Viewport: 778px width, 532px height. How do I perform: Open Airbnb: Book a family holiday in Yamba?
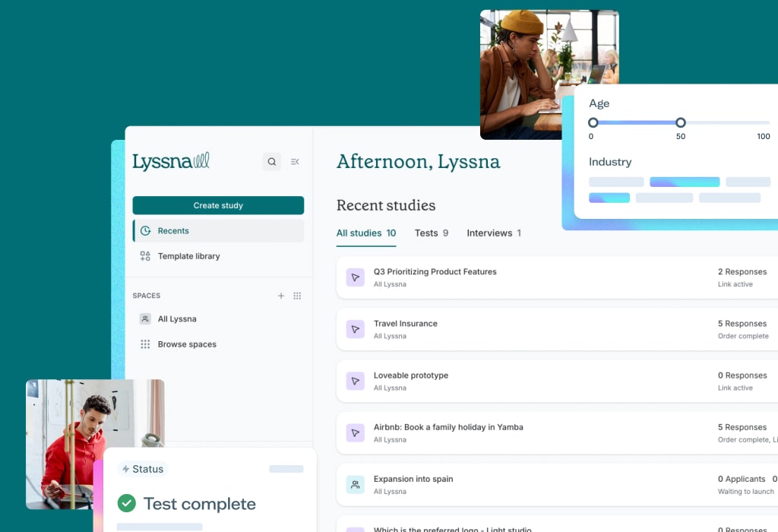point(557,432)
